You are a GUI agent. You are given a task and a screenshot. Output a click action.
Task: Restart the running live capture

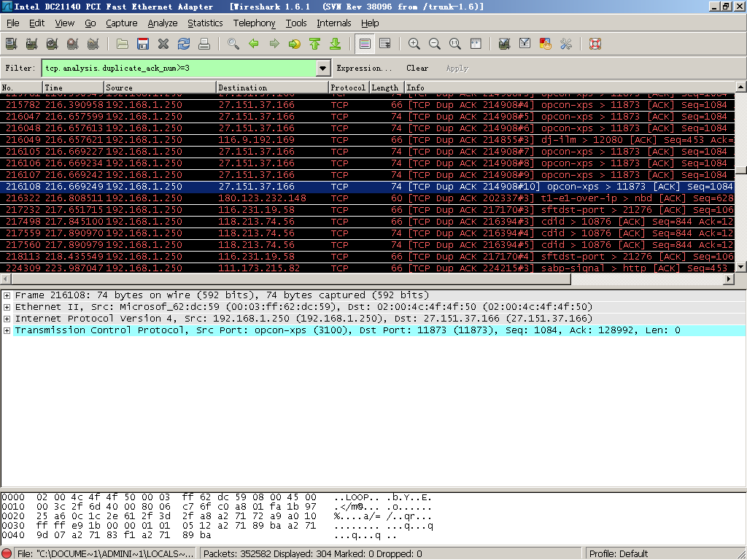(93, 44)
